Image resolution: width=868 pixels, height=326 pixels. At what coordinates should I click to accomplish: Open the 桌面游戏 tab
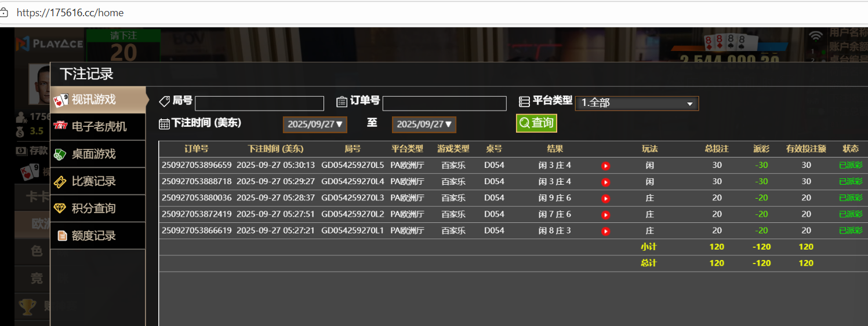click(x=97, y=154)
